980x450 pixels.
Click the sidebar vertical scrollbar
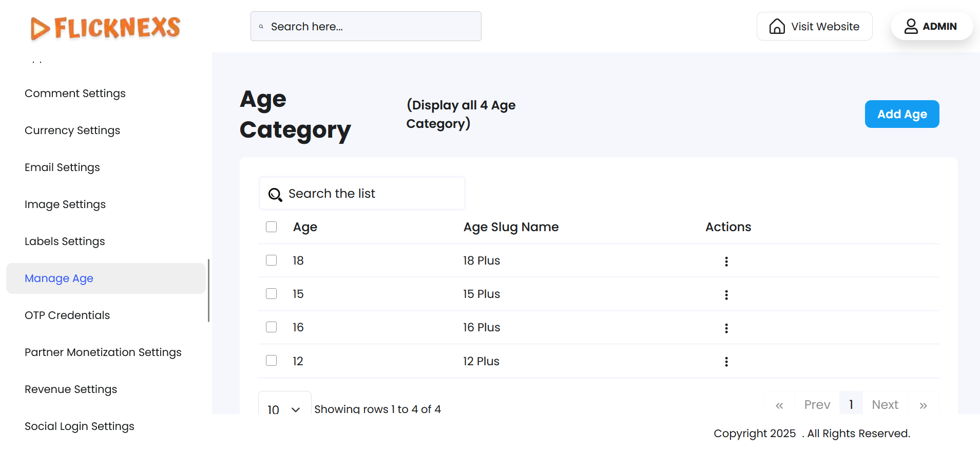coord(208,290)
